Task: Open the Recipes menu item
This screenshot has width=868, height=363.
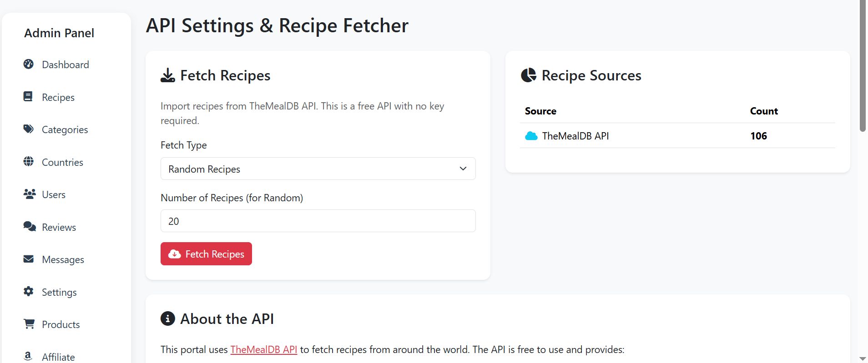Action: coord(58,97)
